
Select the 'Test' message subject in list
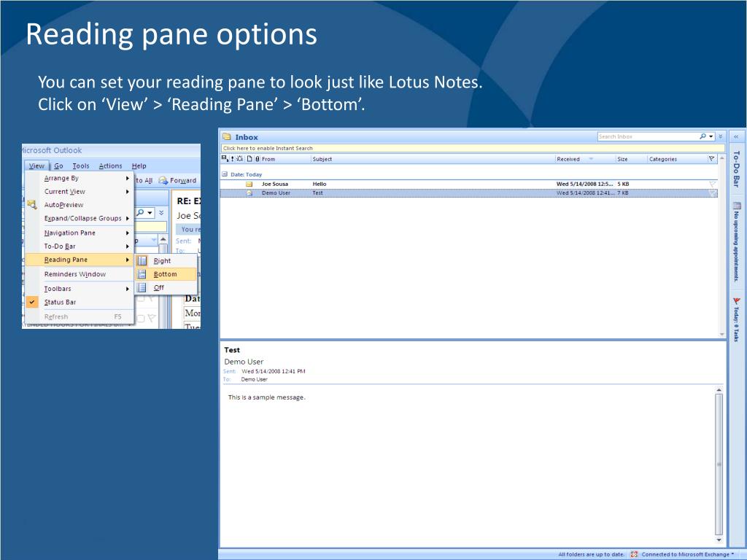pos(318,192)
